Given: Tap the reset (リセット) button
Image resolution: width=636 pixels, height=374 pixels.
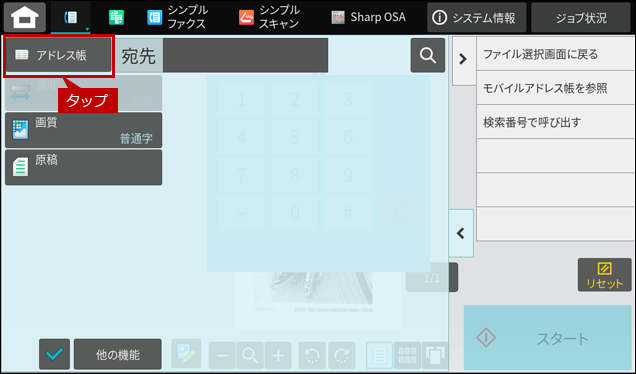Looking at the screenshot, I should point(604,275).
